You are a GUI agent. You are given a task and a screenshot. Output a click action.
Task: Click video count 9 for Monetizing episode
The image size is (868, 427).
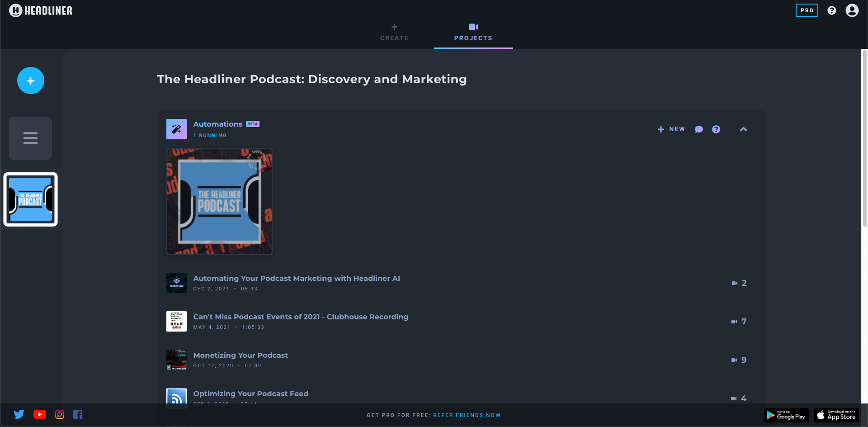739,360
